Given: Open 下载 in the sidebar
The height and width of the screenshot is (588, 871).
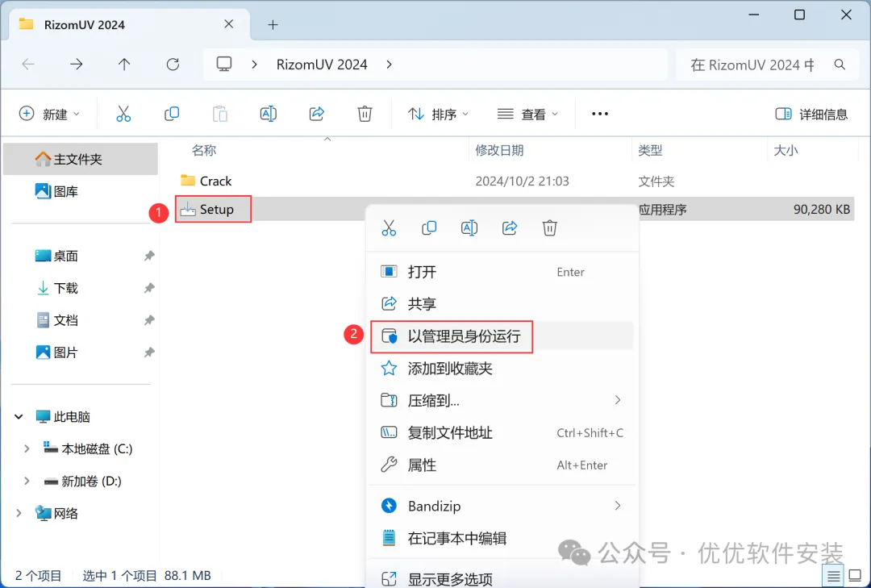Looking at the screenshot, I should (81, 288).
